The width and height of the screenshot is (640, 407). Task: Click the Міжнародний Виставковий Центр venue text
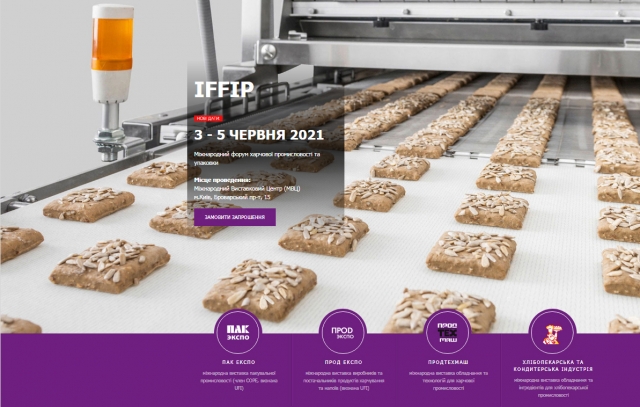point(247,189)
